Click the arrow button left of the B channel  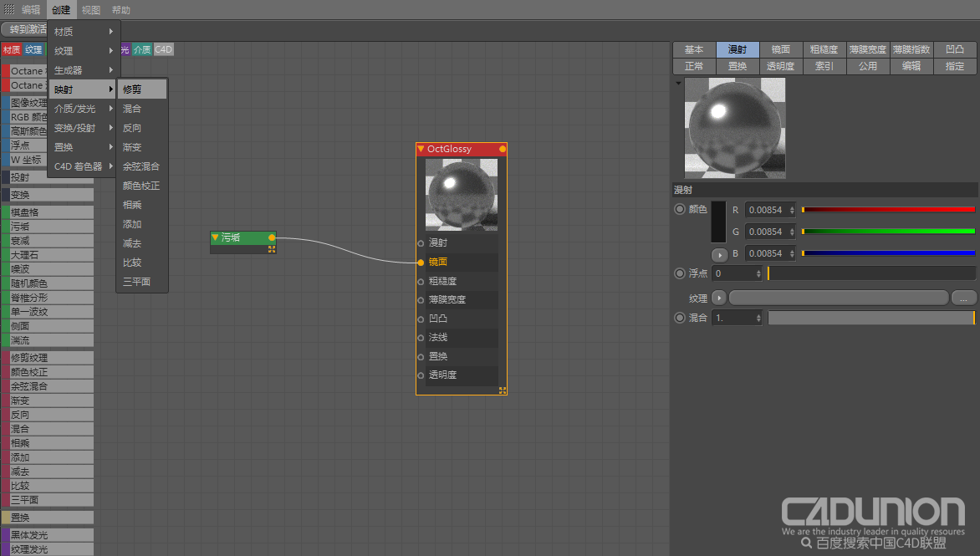coord(719,254)
